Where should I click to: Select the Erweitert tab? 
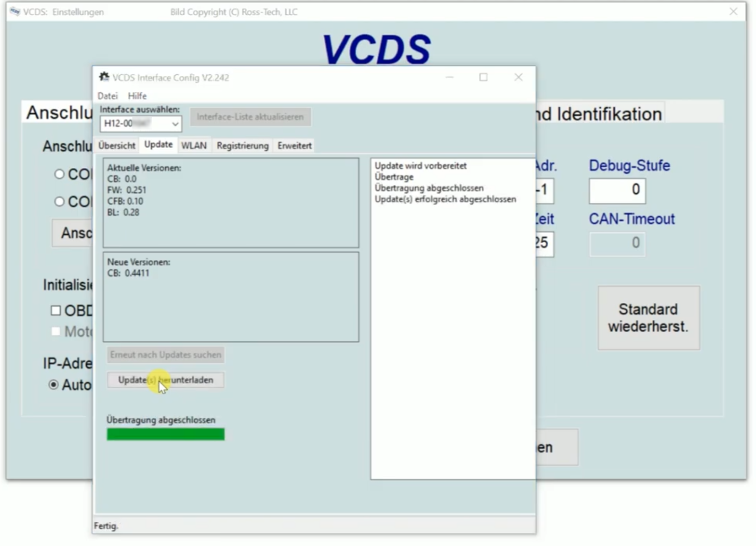point(294,146)
